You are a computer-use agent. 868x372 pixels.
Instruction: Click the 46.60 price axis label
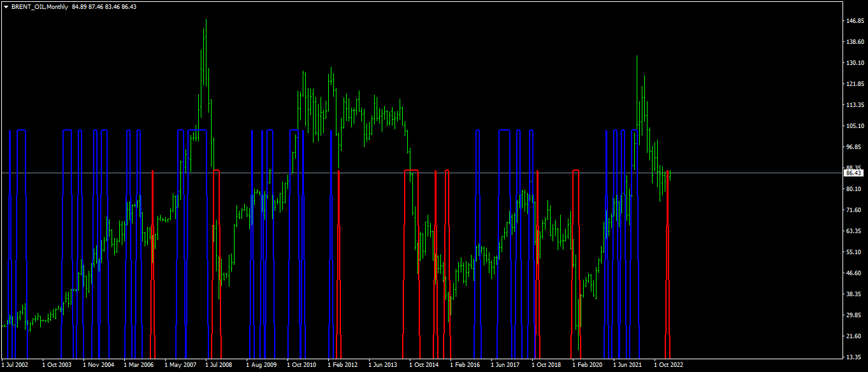pyautogui.click(x=853, y=273)
